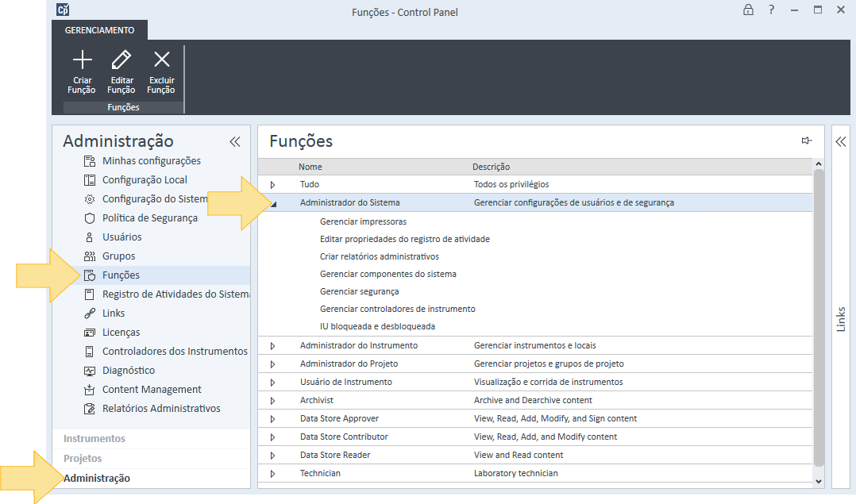856x504 pixels.
Task: Collapse the Administração navigation panel
Action: [x=235, y=142]
